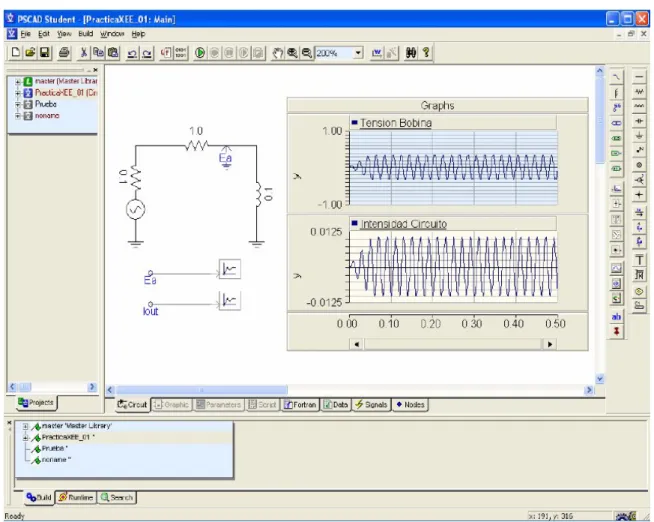Screen dimensions: 654x522
Task: Click the graph time-axis scrollbar
Action: click(453, 344)
